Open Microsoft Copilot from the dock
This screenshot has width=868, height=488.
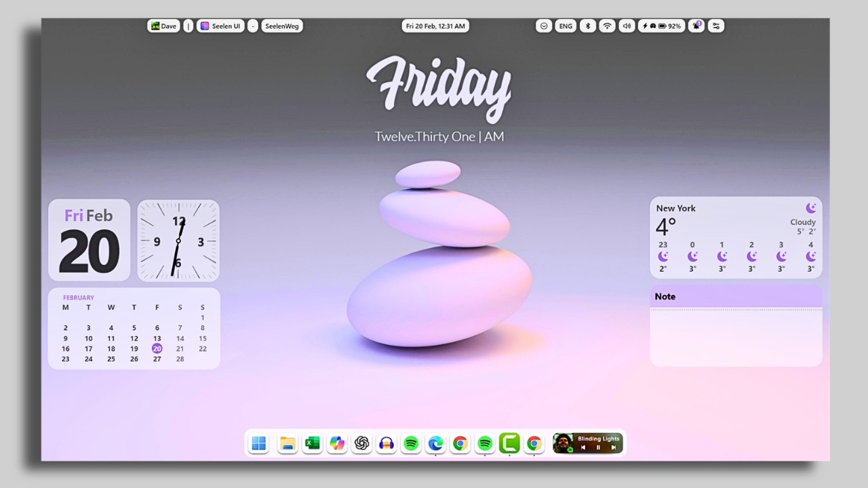pos(337,443)
